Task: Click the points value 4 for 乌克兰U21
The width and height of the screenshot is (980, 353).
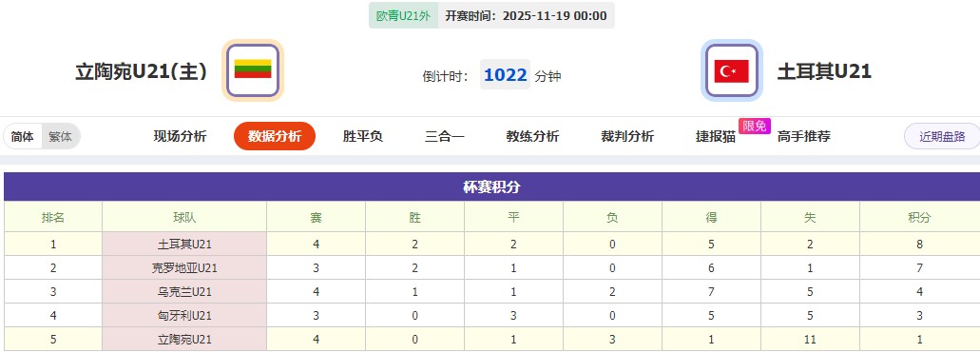Action: tap(919, 292)
